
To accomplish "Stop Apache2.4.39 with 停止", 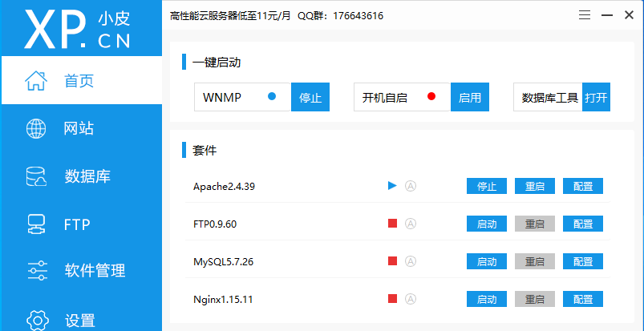I will (x=487, y=186).
